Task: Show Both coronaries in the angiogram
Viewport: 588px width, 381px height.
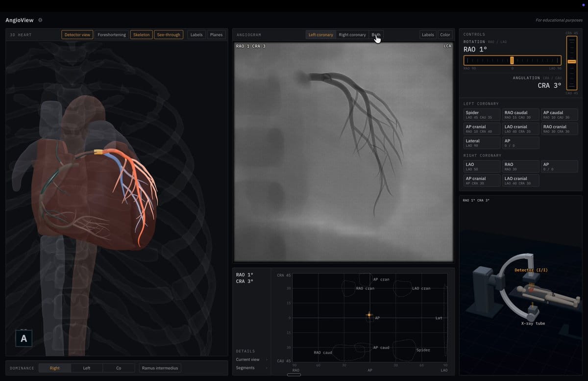Action: tap(376, 35)
